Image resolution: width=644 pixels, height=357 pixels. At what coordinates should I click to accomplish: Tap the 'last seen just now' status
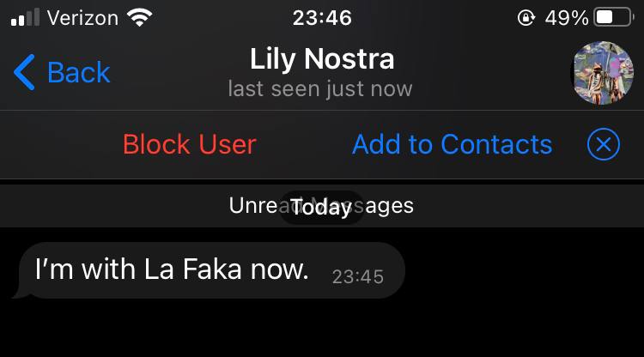(x=320, y=88)
